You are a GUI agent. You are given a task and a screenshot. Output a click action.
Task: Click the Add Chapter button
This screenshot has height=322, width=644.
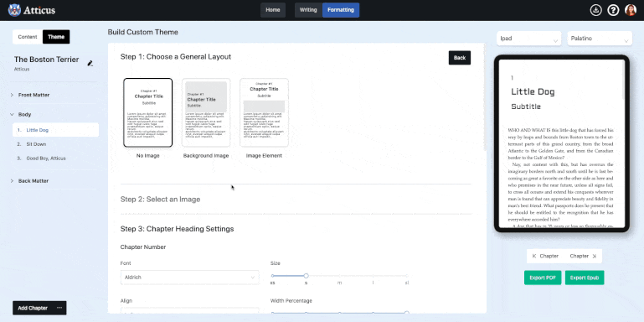33,308
